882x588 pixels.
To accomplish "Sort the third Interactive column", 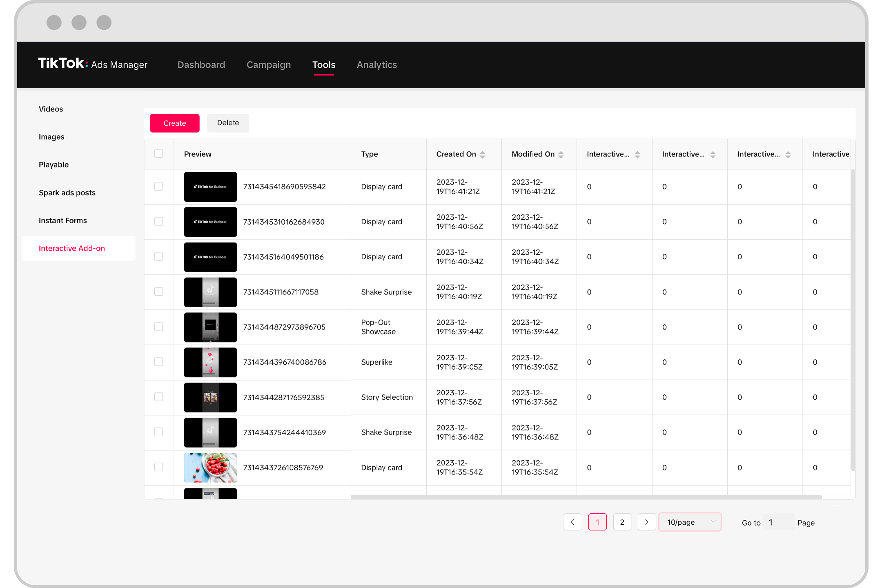I will click(x=788, y=154).
